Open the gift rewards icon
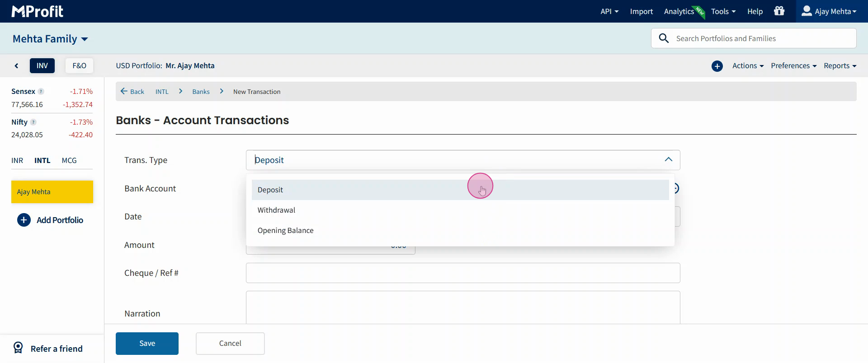Screen dimensions: 868x363 click(779, 11)
